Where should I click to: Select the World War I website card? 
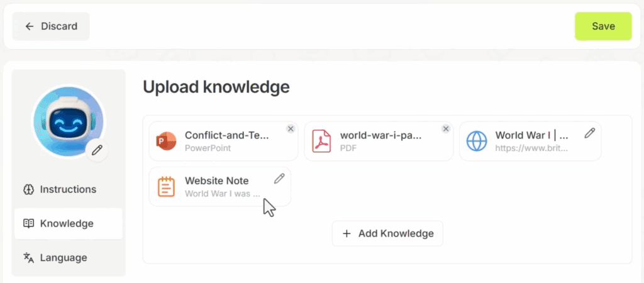pos(530,141)
